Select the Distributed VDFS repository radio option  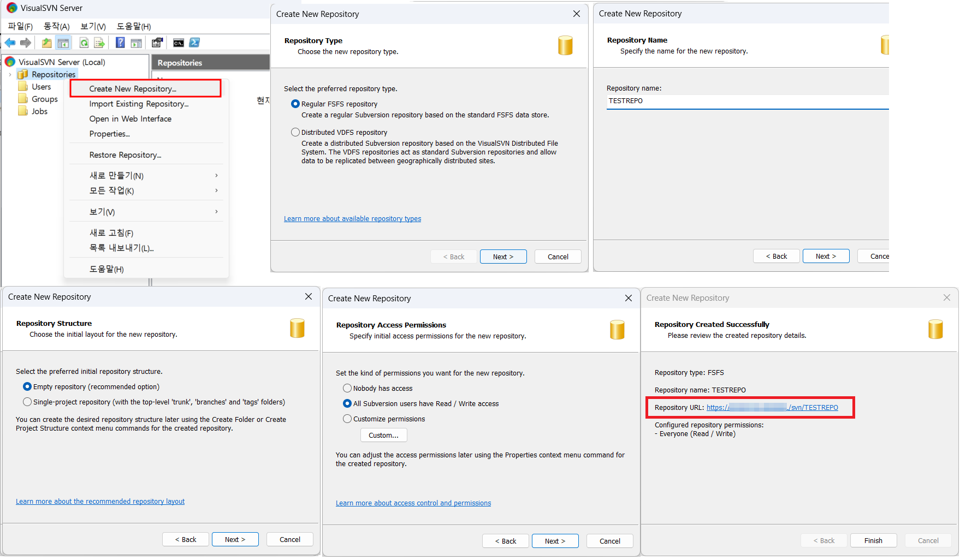(x=295, y=132)
